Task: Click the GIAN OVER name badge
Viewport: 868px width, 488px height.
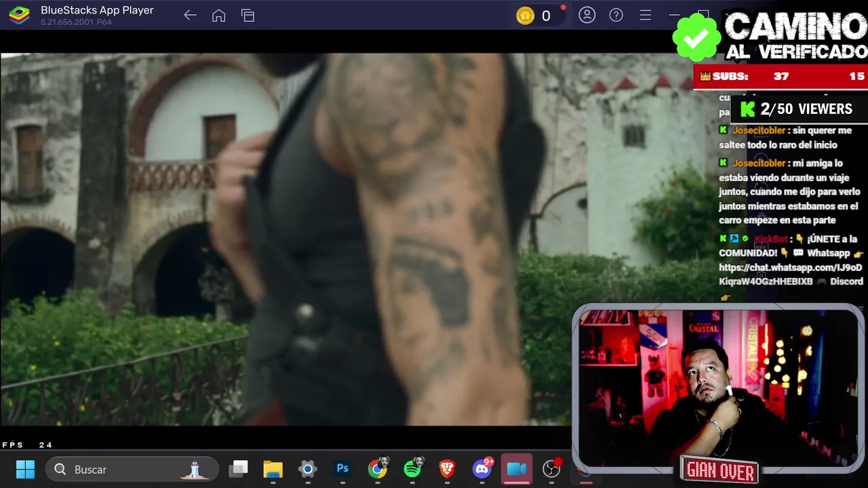Action: click(x=720, y=470)
